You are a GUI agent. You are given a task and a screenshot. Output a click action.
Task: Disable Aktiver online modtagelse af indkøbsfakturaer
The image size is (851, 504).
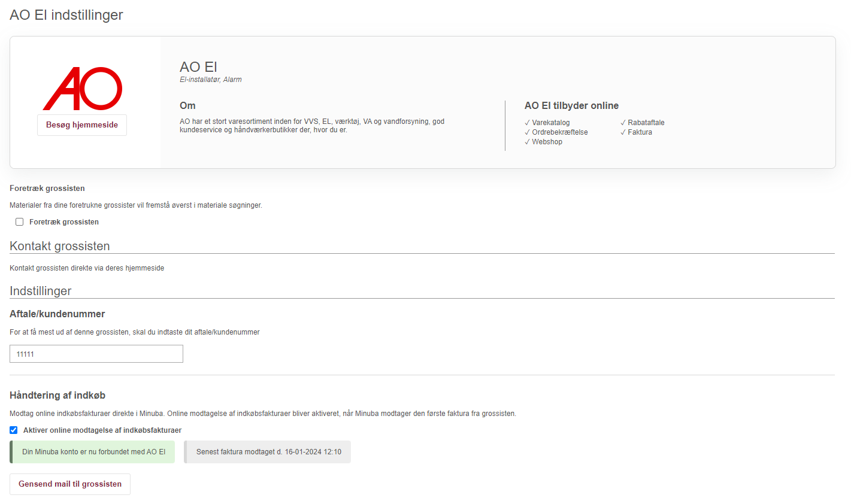[14, 430]
